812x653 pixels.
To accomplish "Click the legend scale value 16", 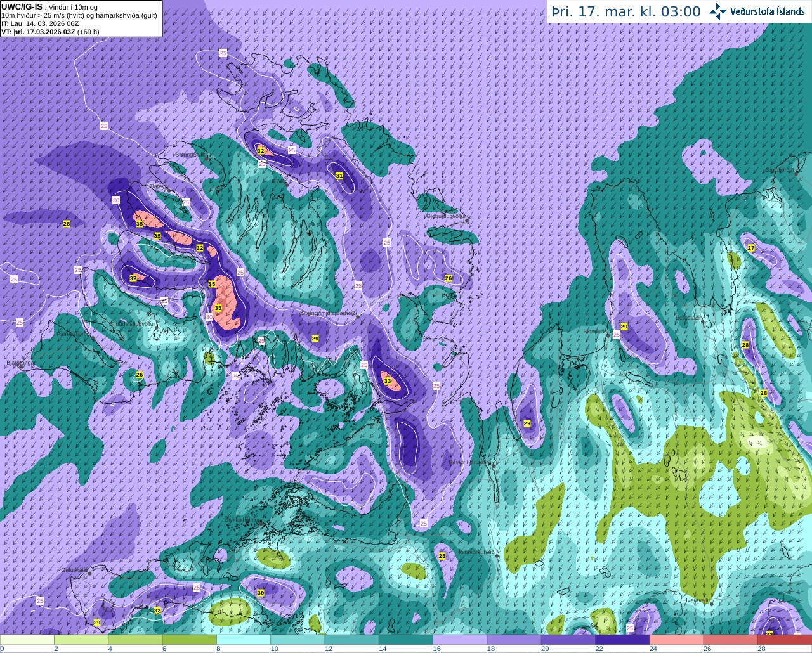I will click(x=436, y=649).
